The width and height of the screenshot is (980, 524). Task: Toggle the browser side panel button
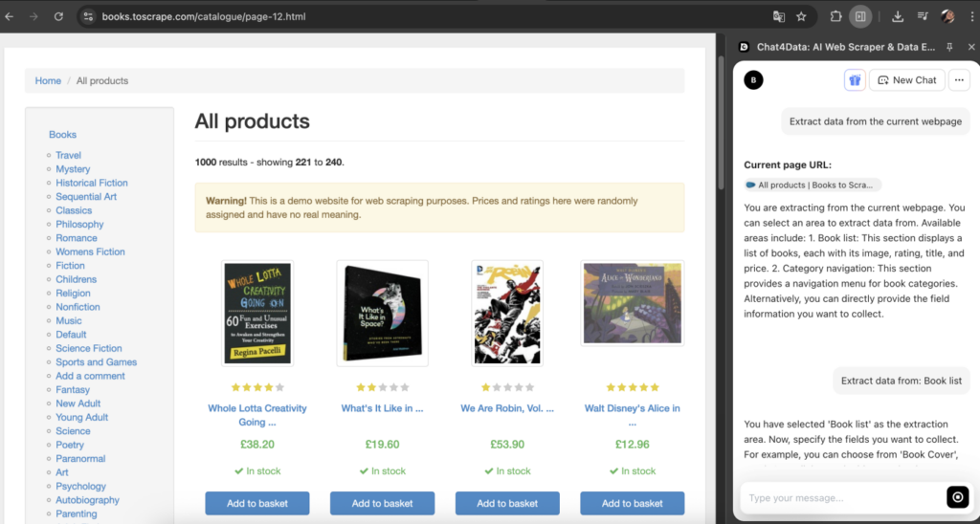[860, 16]
